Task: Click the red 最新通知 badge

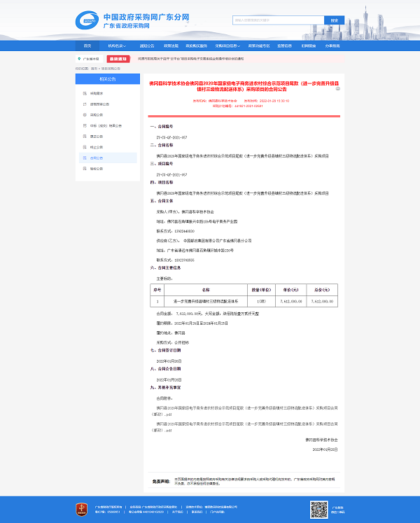Action: (x=118, y=59)
